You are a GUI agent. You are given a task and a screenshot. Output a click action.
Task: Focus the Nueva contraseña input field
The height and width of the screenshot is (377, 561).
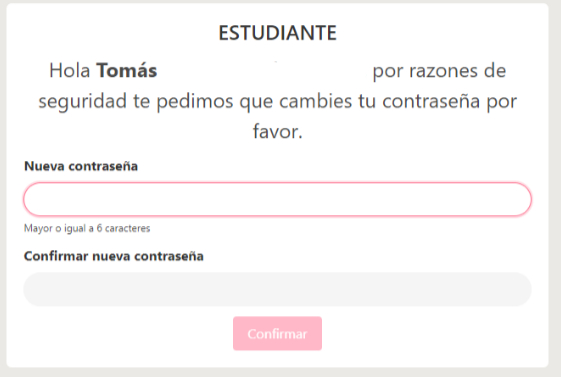[x=277, y=199]
